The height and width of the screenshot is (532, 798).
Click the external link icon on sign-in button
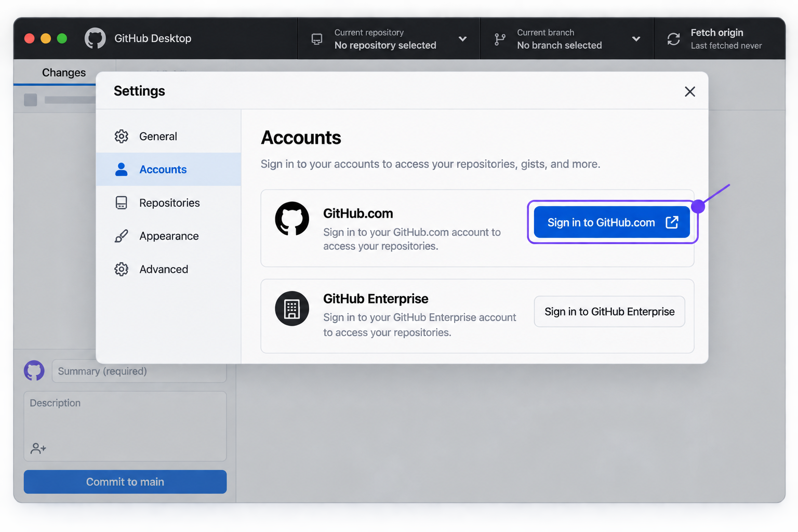672,222
